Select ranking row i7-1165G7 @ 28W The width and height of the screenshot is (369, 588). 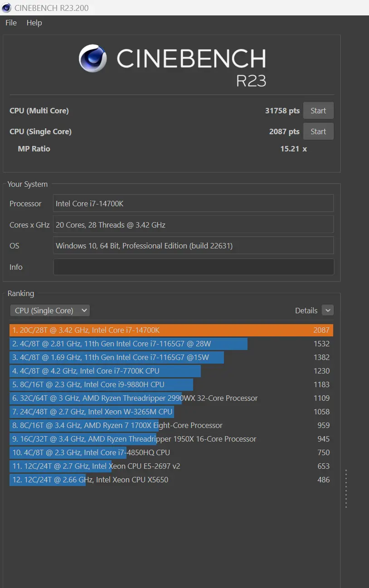coord(171,344)
